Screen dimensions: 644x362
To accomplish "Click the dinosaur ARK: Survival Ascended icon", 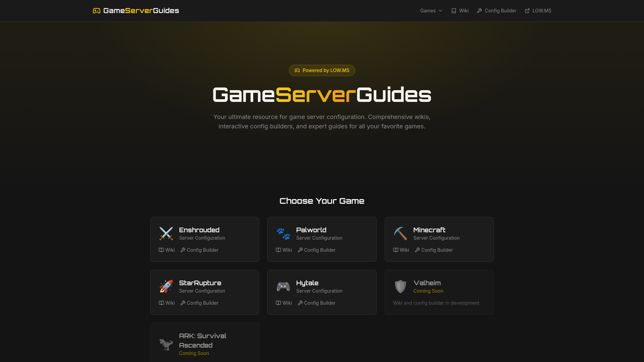I will [x=166, y=344].
